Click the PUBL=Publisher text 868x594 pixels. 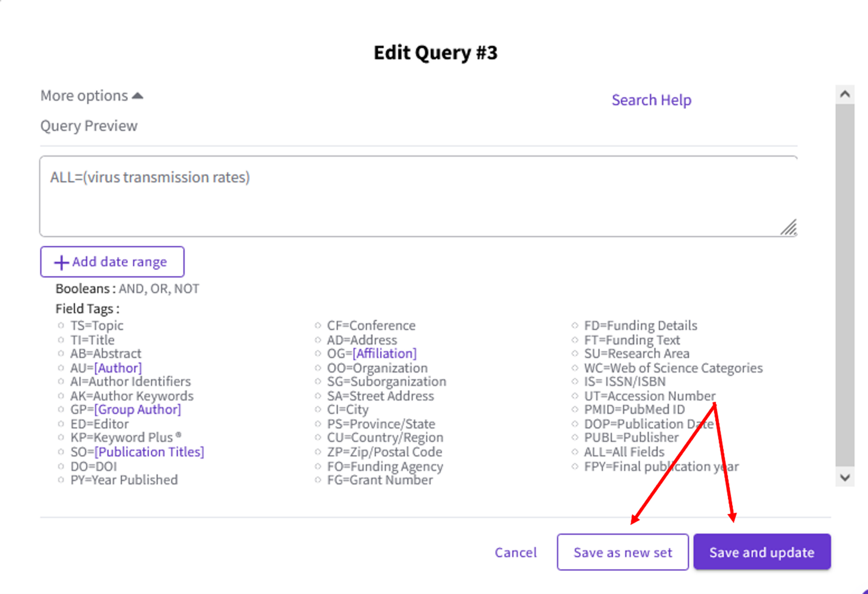point(631,437)
